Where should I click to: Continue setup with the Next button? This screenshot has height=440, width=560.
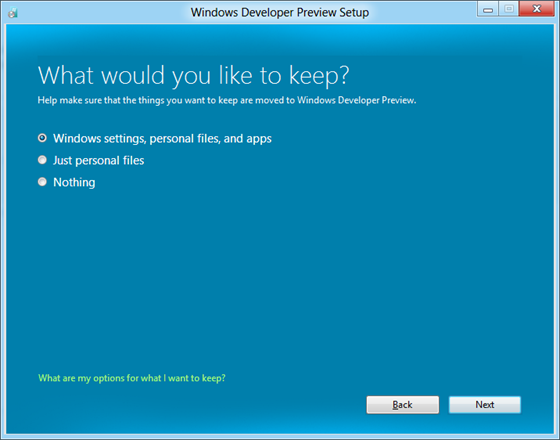(485, 405)
